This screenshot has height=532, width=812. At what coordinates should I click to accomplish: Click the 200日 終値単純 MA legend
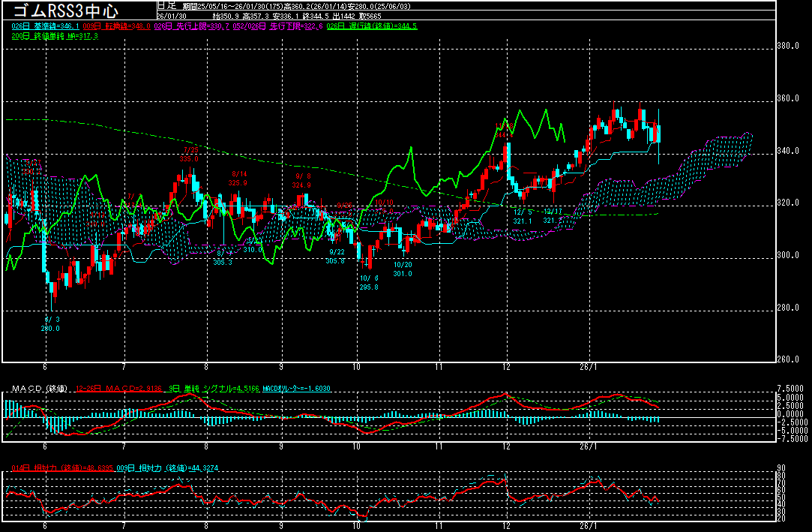(54, 36)
